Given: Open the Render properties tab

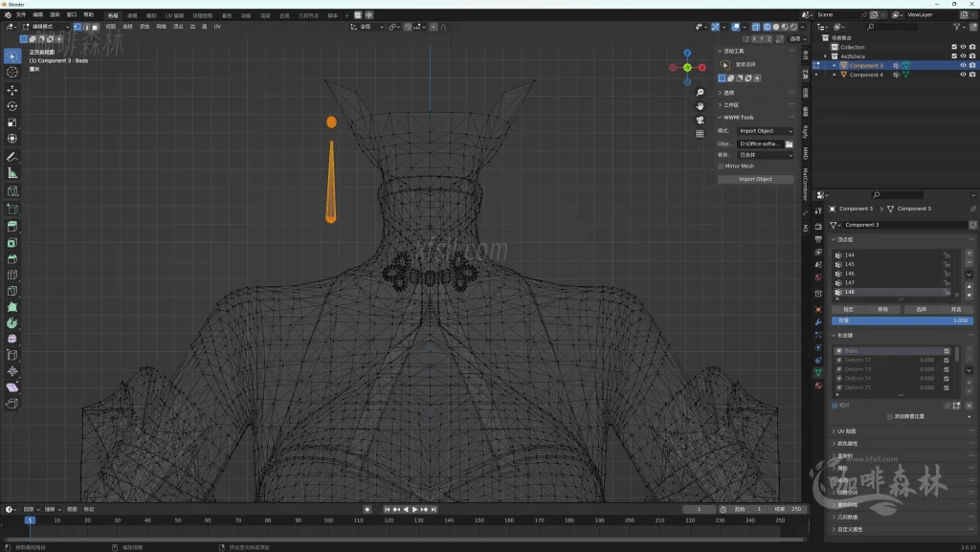Looking at the screenshot, I should [818, 227].
